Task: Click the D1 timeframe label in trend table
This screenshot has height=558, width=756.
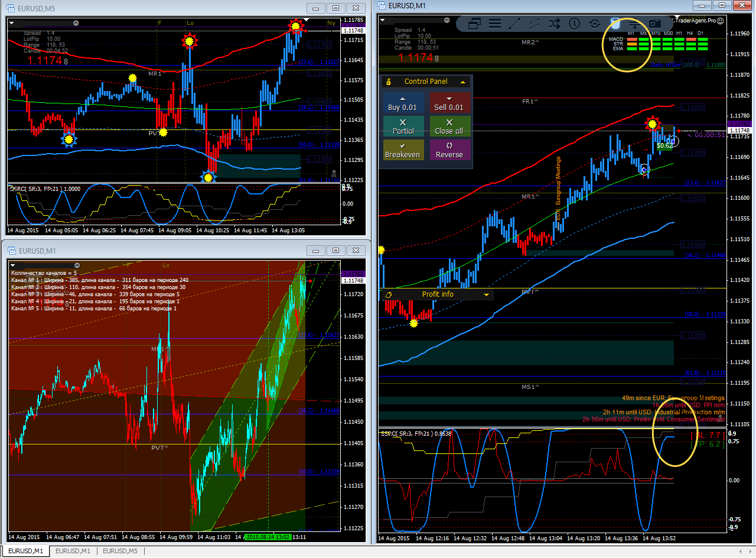Action: coord(700,33)
